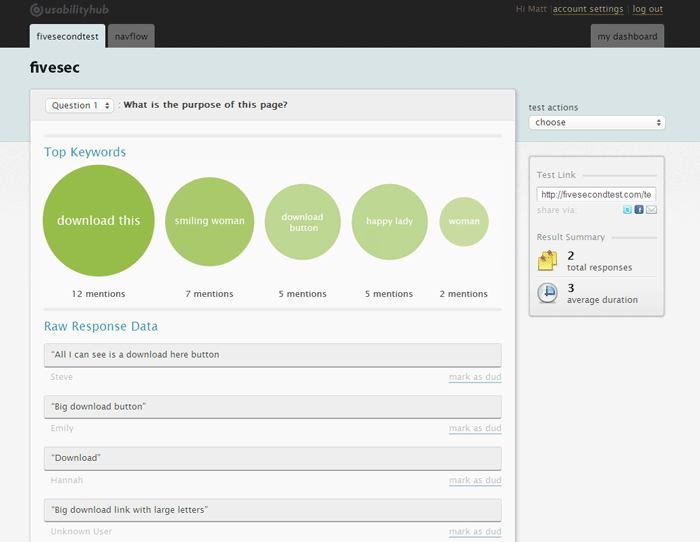This screenshot has height=542, width=700.
Task: Select the 'happy lady' keyword bubble
Action: tap(390, 222)
